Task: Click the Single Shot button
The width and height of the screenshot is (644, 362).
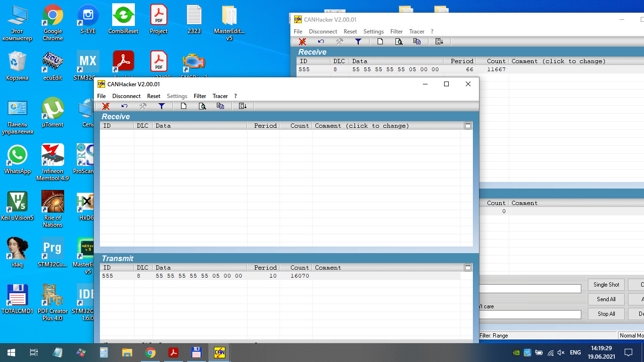Action: tap(606, 285)
